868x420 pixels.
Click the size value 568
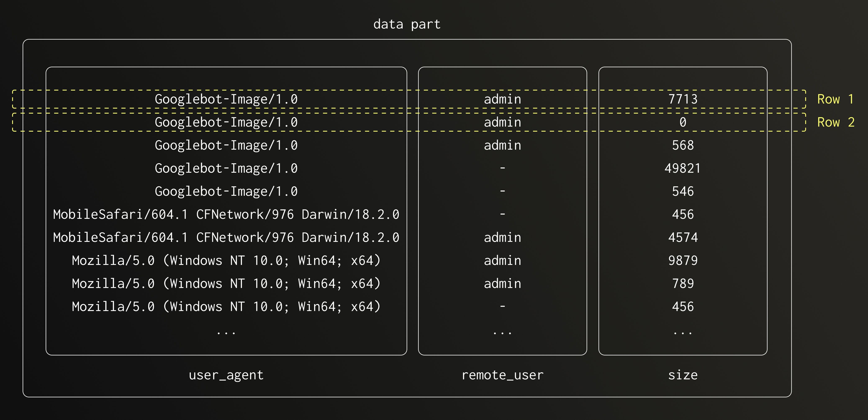(683, 145)
